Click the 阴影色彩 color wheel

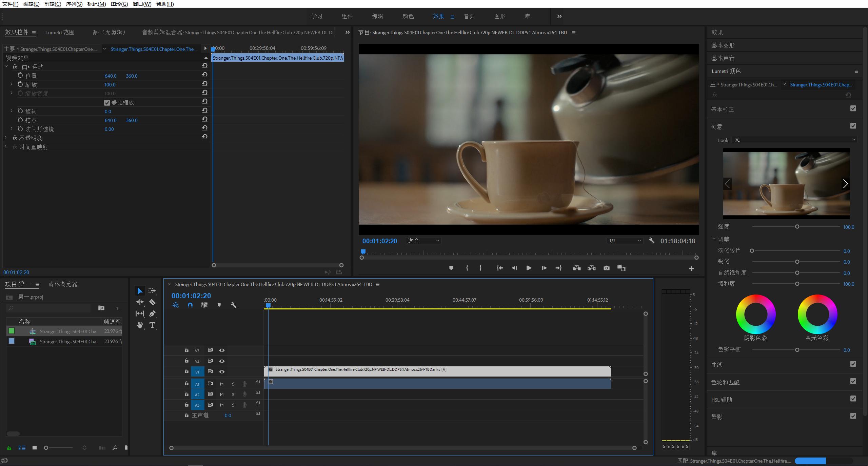point(756,314)
